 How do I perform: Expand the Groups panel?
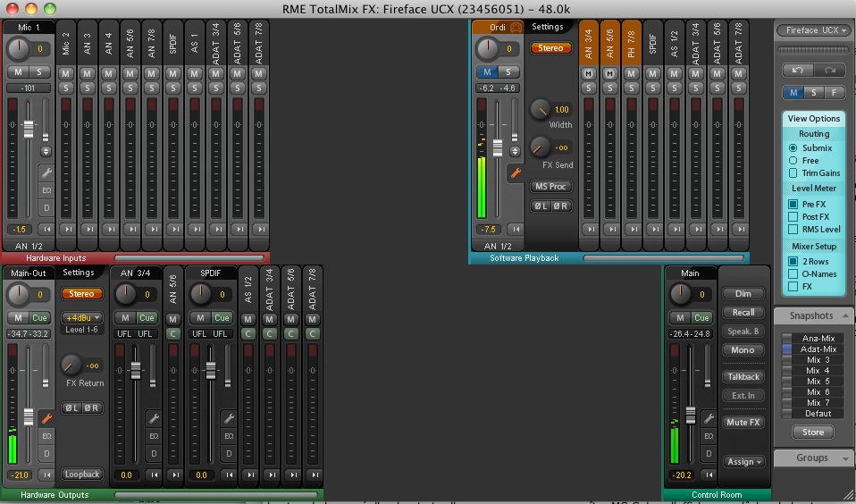(845, 458)
